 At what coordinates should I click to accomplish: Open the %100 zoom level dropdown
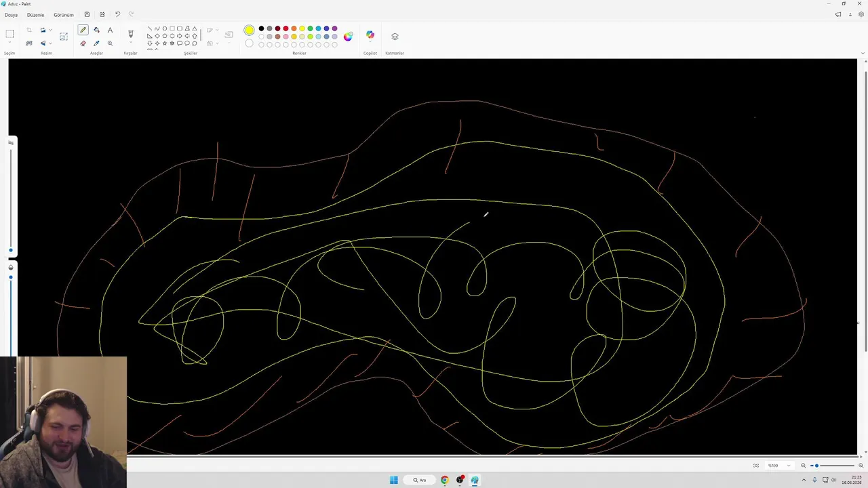(x=779, y=466)
